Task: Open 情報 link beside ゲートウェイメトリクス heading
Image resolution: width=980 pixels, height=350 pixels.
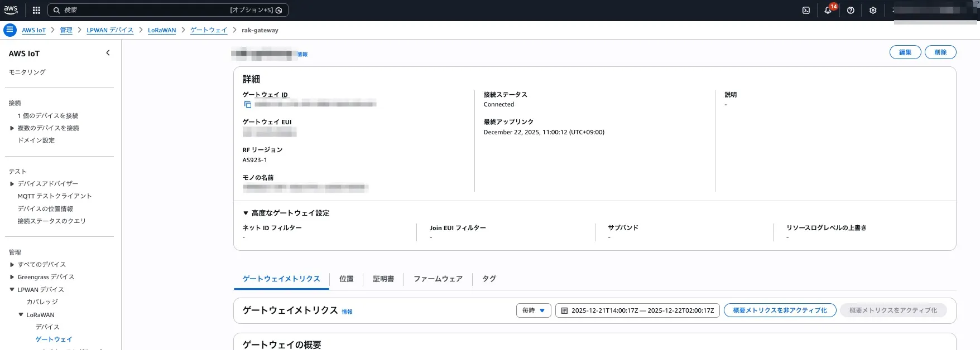Action: [347, 312]
